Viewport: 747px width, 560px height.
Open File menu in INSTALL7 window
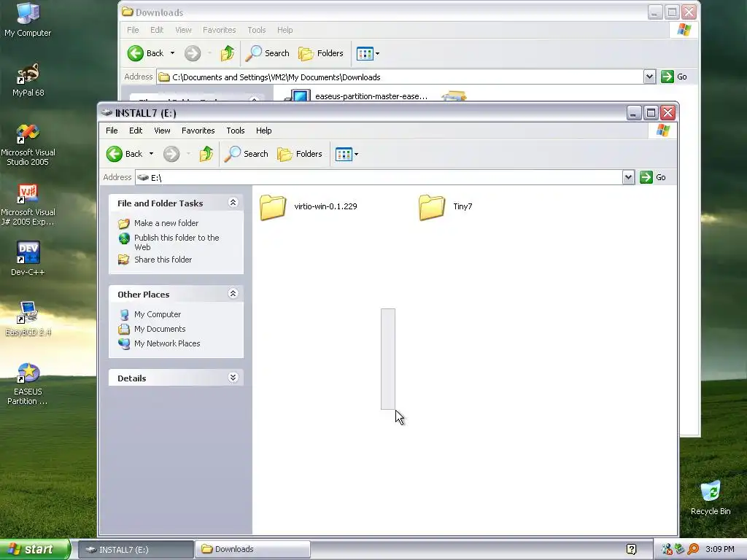pyautogui.click(x=112, y=131)
